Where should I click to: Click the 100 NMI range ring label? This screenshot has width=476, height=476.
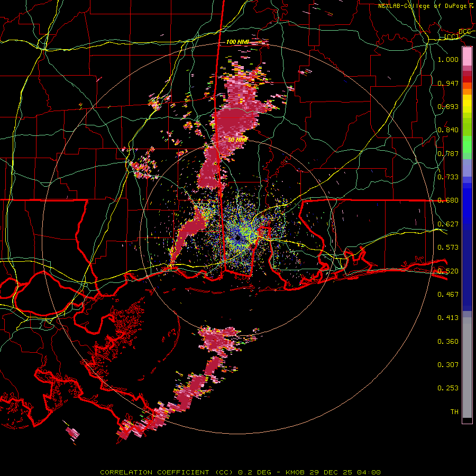[x=237, y=42]
